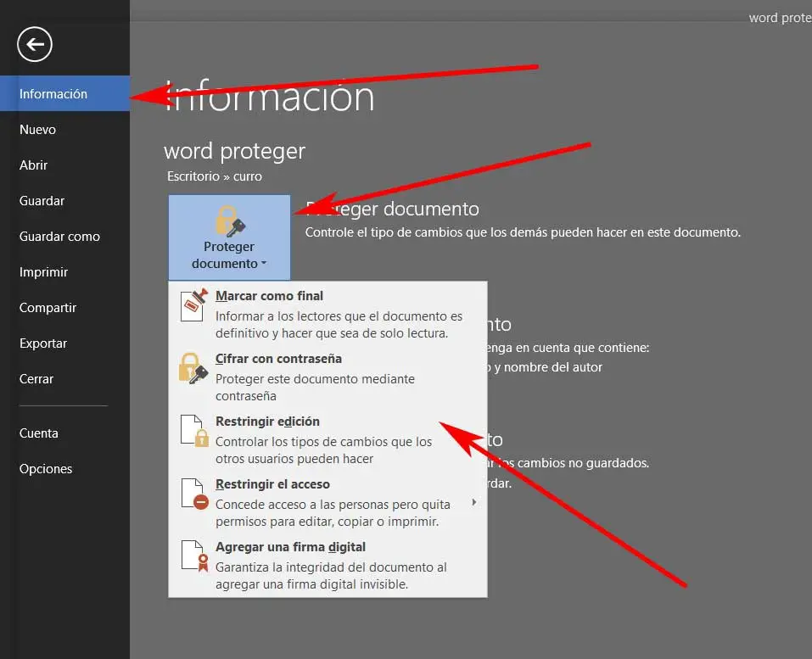Open the Información tab in sidebar
This screenshot has height=659, width=812.
[x=64, y=93]
